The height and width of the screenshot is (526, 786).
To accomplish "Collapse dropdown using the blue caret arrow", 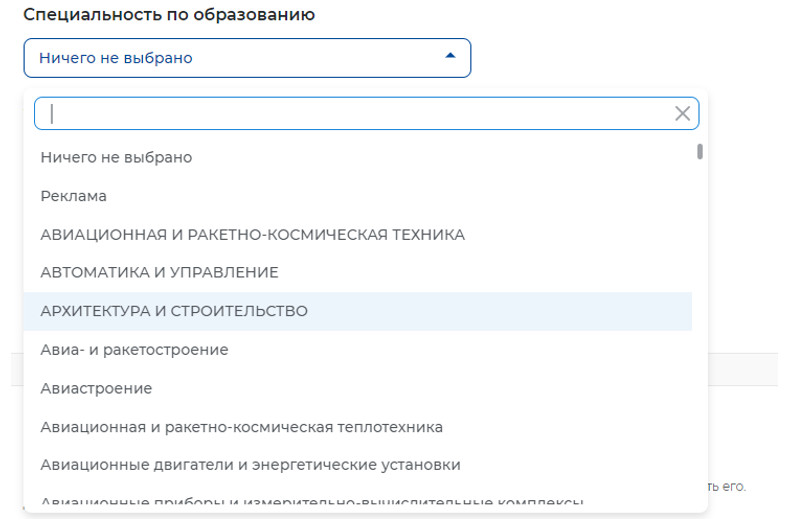I will coord(450,57).
